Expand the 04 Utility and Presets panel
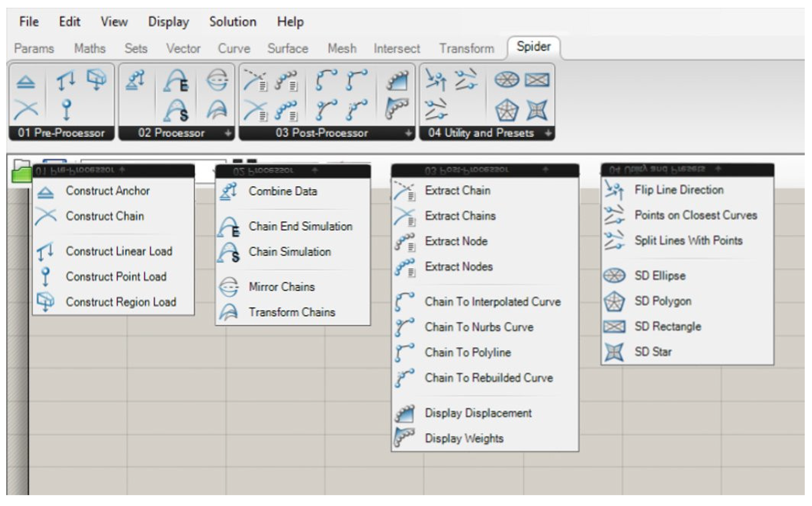The image size is (812, 506). coord(548,133)
